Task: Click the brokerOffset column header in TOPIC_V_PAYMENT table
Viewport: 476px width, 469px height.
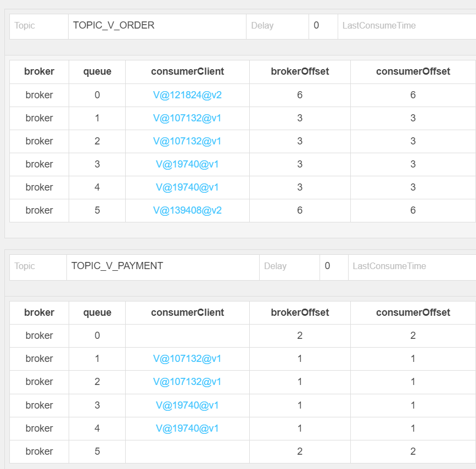Action: point(300,312)
